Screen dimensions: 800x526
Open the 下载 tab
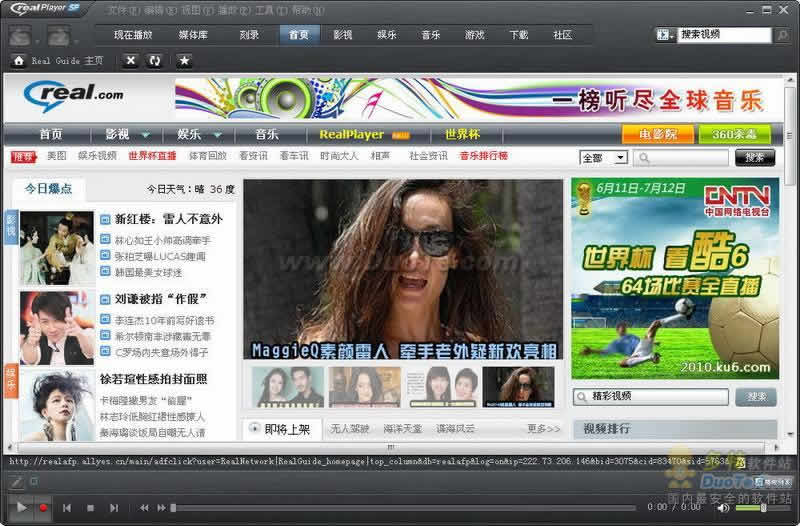tap(518, 35)
